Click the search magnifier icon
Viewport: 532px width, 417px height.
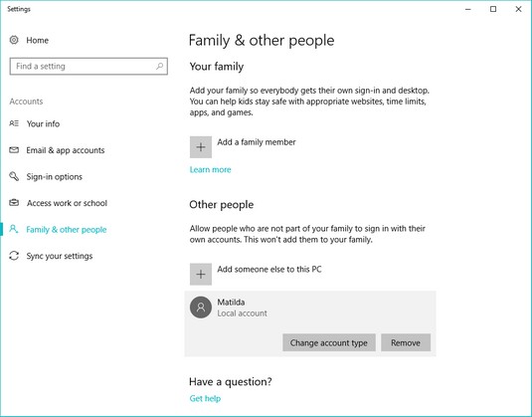[159, 66]
